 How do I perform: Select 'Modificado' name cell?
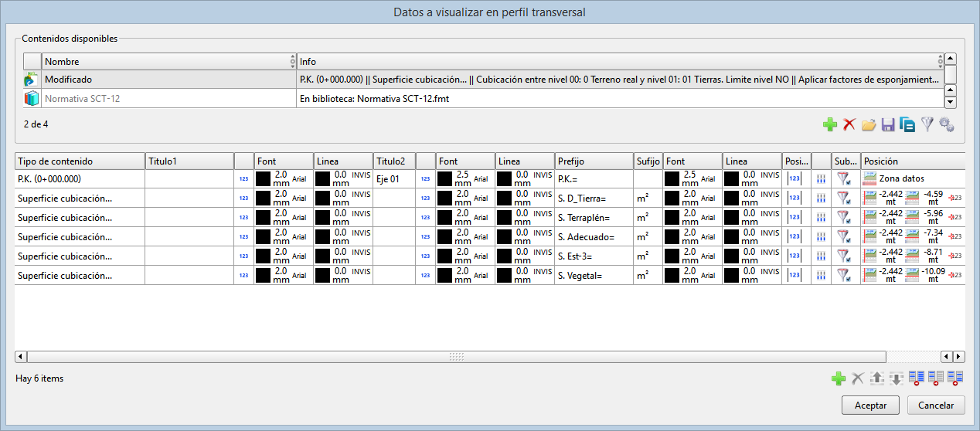pyautogui.click(x=168, y=80)
